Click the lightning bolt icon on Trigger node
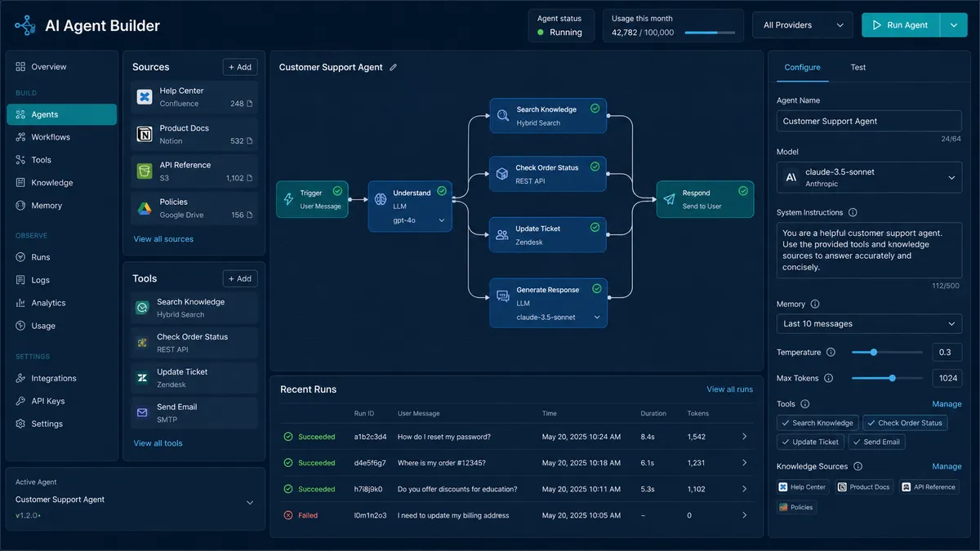The width and height of the screenshot is (980, 551). click(288, 199)
